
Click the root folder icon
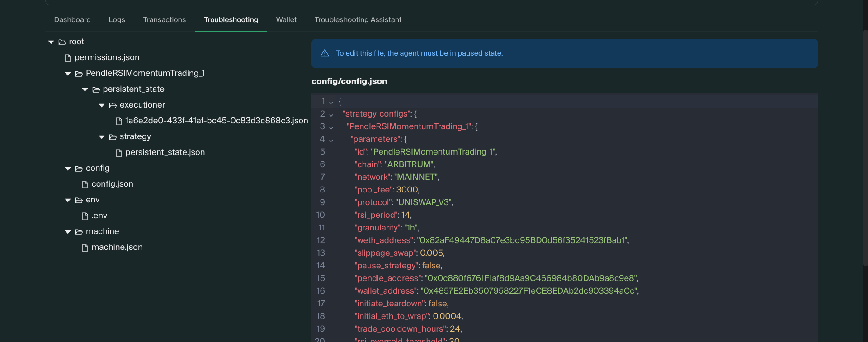[62, 42]
